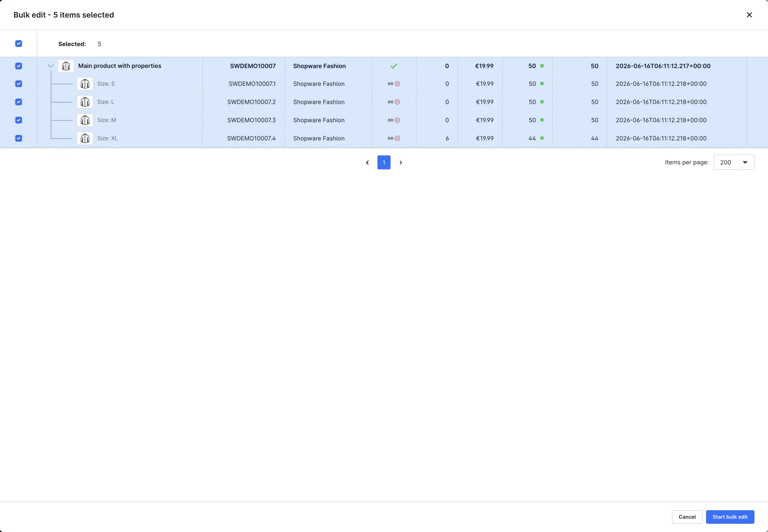
Task: Click the Cancel button
Action: point(687,517)
